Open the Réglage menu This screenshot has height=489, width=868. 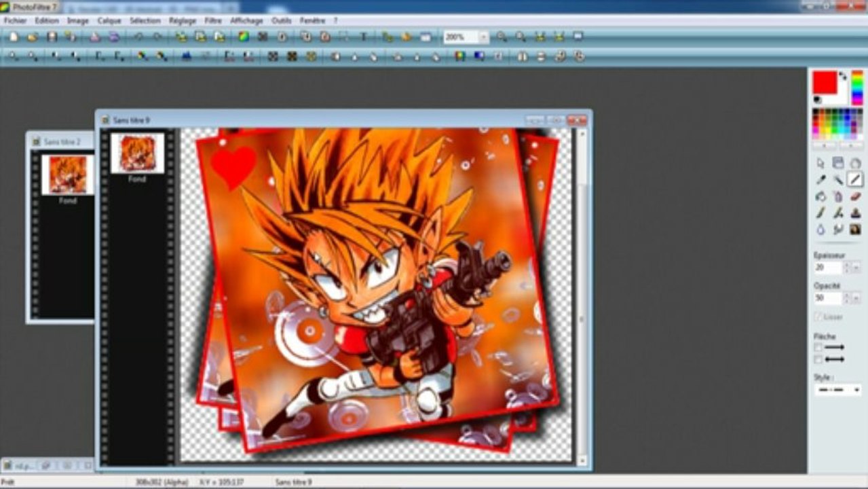coord(183,20)
